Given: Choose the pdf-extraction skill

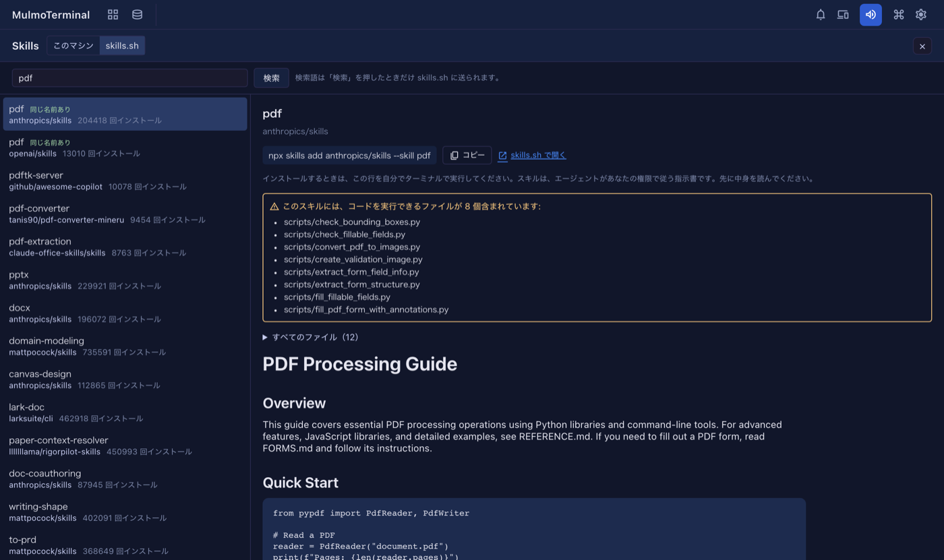Looking at the screenshot, I should (125, 247).
